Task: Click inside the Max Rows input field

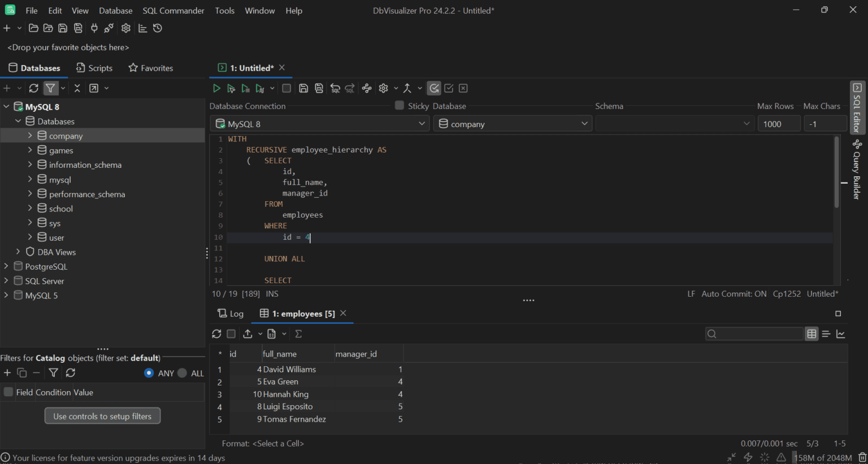Action: click(x=779, y=123)
